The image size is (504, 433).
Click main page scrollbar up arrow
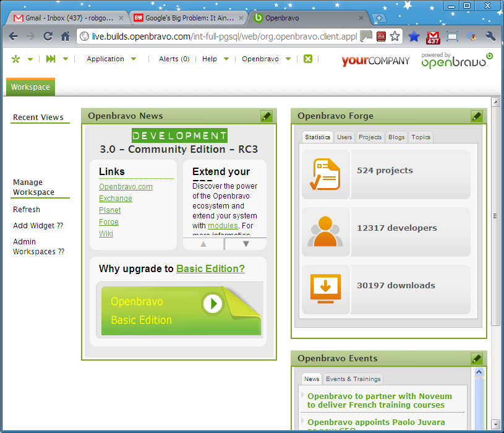tap(495, 102)
